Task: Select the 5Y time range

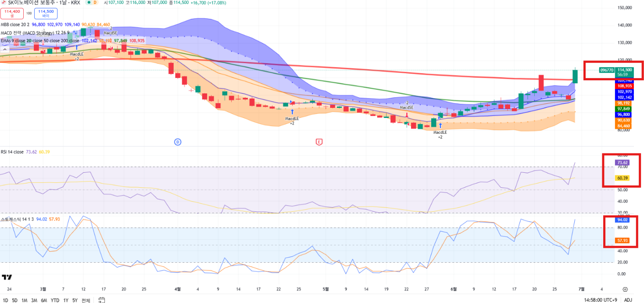Action: click(75, 300)
